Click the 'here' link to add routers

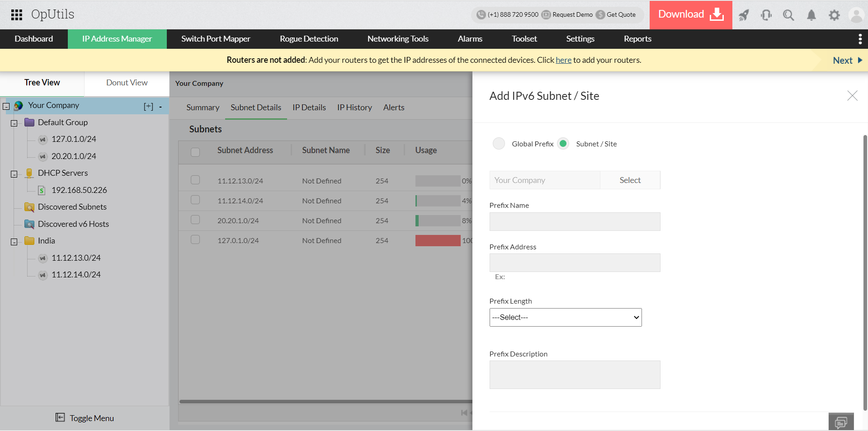coord(563,60)
